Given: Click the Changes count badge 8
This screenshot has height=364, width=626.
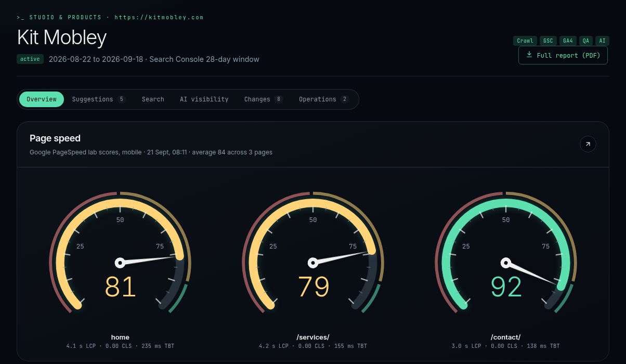Looking at the screenshot, I should [279, 99].
